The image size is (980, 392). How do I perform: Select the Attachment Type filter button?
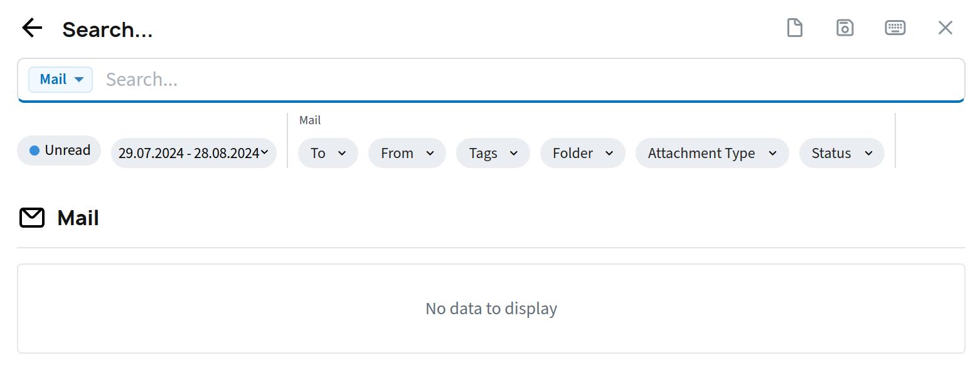(x=711, y=153)
